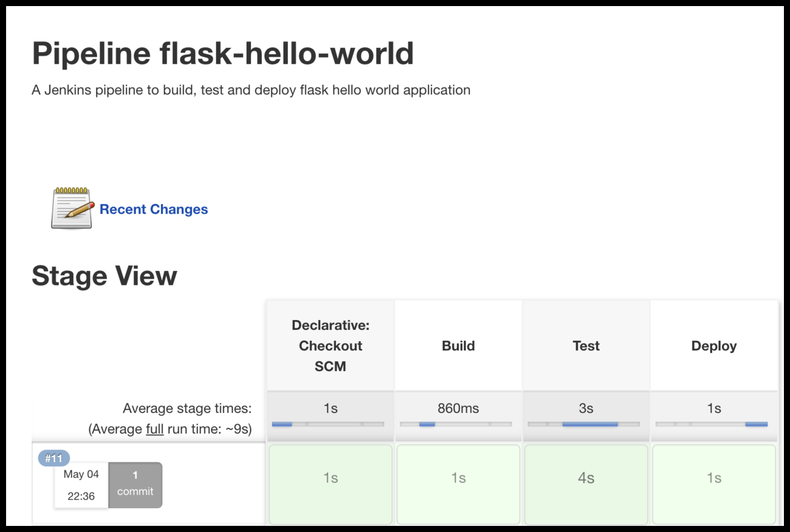Select build number #11 badge
This screenshot has width=790, height=532.
[54, 459]
